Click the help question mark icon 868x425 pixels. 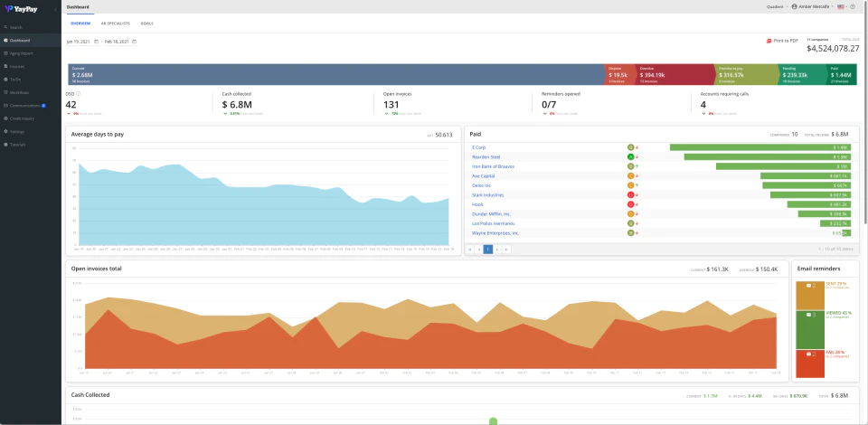853,6
